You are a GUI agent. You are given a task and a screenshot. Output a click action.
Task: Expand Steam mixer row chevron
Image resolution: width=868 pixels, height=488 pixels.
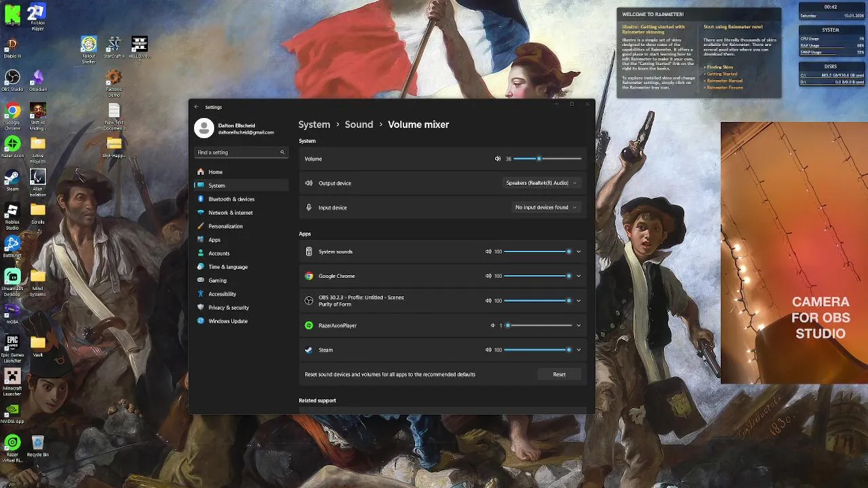[578, 350]
